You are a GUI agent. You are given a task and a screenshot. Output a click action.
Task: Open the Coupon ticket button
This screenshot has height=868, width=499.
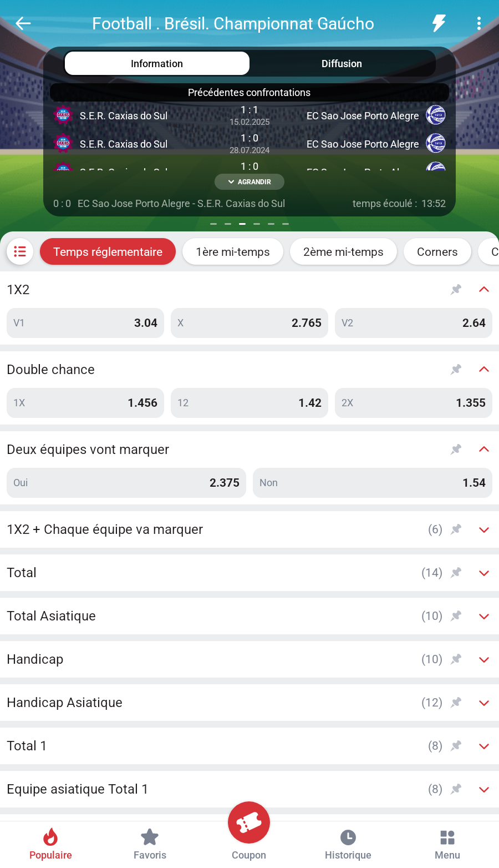(x=249, y=823)
